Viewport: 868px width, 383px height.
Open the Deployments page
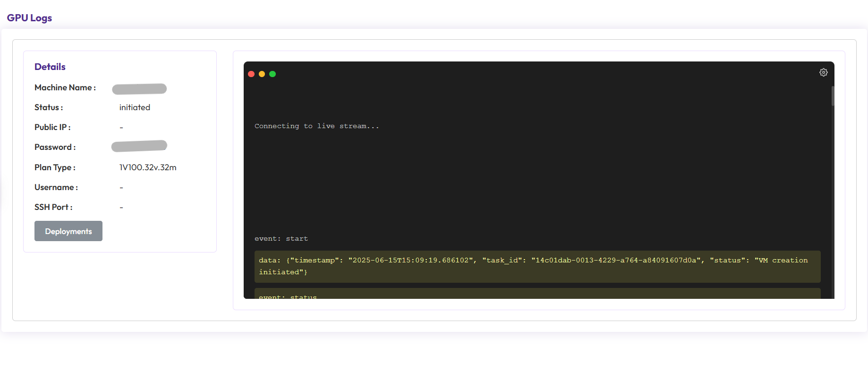coord(68,231)
